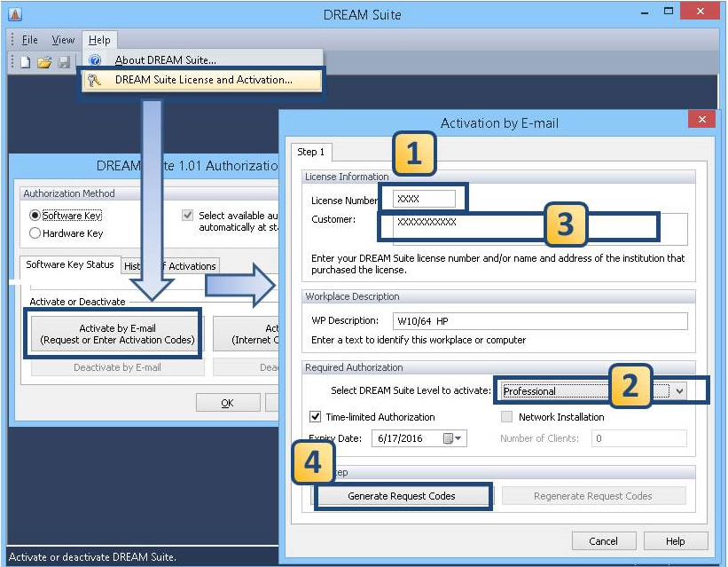
Task: Switch to the History of Activations tab
Action: point(170,266)
